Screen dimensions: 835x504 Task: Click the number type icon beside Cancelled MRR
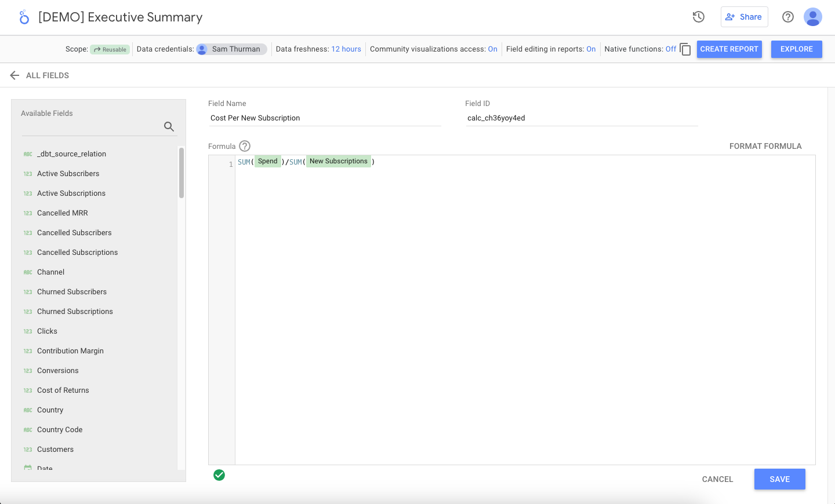28,213
